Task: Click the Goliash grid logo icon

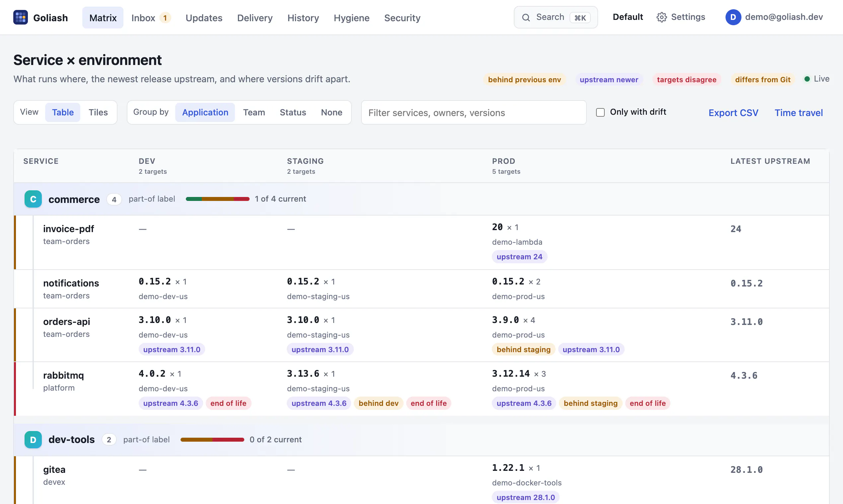Action: [x=20, y=17]
